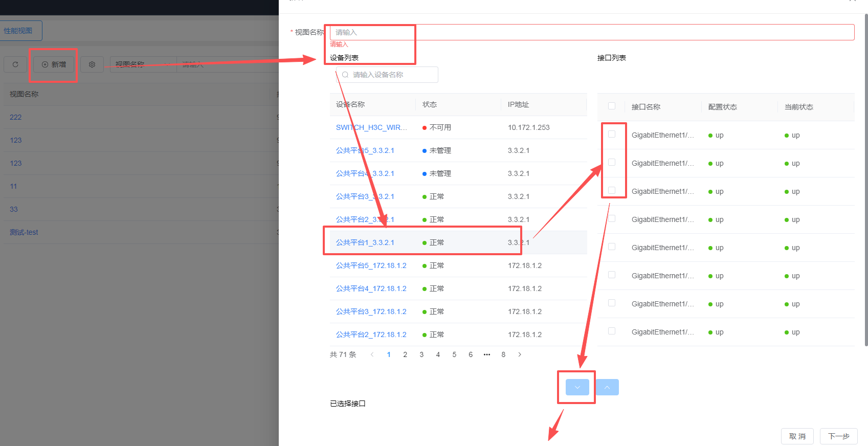The height and width of the screenshot is (446, 868).
Task: Select page 8 in device pagination
Action: click(x=503, y=354)
